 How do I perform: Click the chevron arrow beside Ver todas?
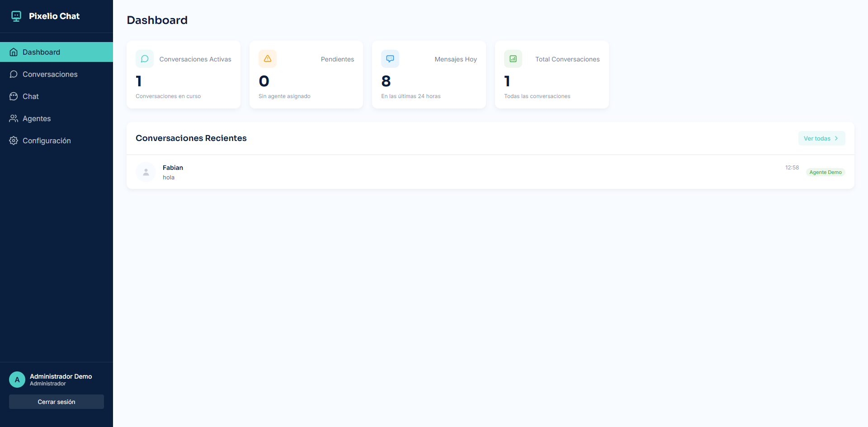836,138
